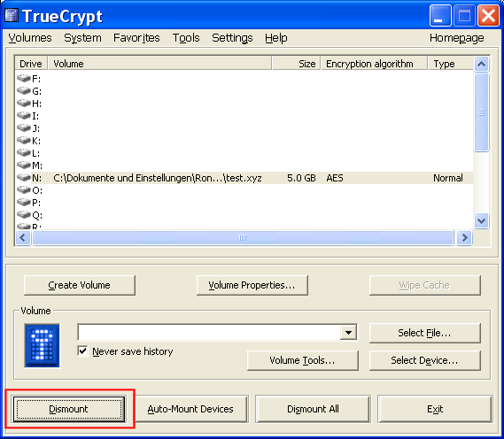
Task: Click the Size column header
Action: 297,64
